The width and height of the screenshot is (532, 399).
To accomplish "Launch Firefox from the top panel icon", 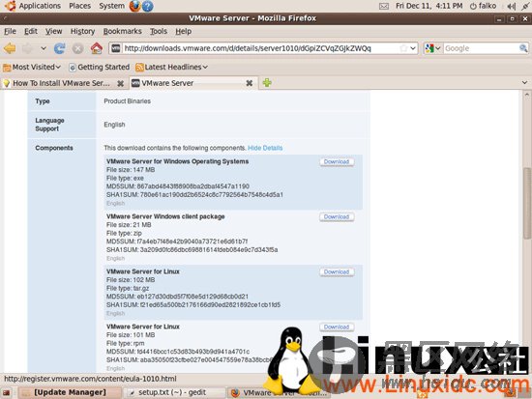I will coord(134,6).
